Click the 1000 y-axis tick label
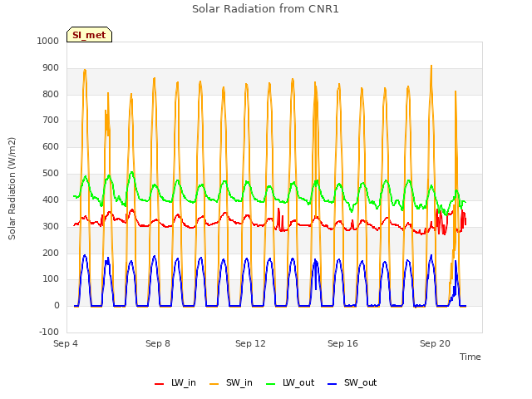This screenshot has width=532, height=399. coord(48,41)
